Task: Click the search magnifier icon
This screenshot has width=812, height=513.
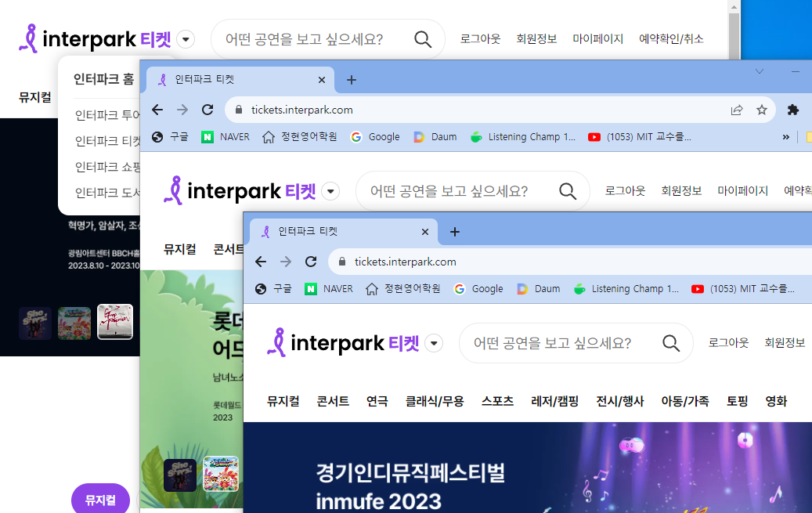Action: [671, 343]
